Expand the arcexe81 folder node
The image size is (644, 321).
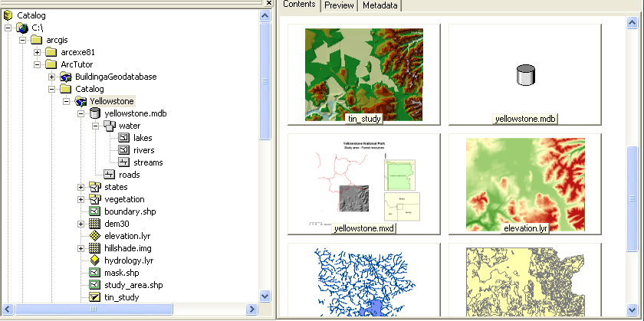(37, 53)
